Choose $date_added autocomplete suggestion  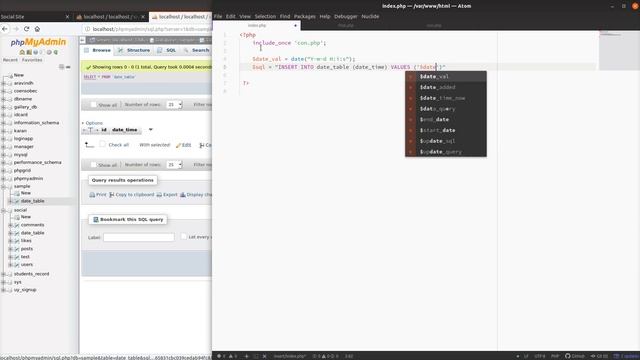[446, 87]
